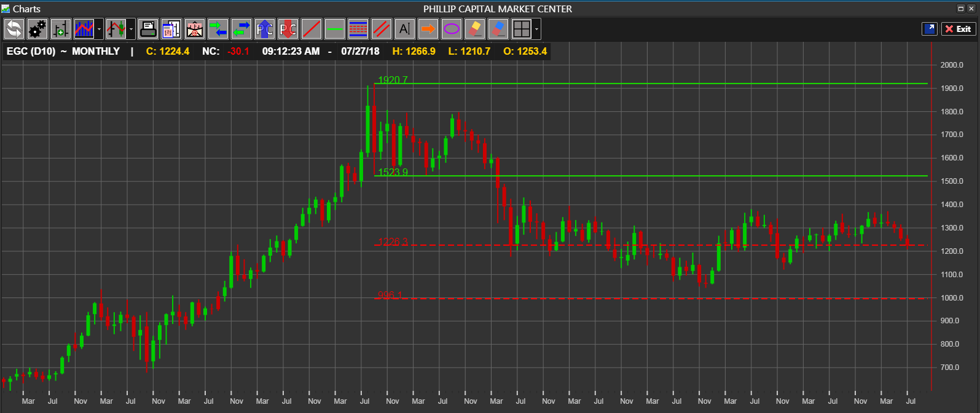980x413 pixels.
Task: Click the Exit button
Action: pyautogui.click(x=958, y=28)
